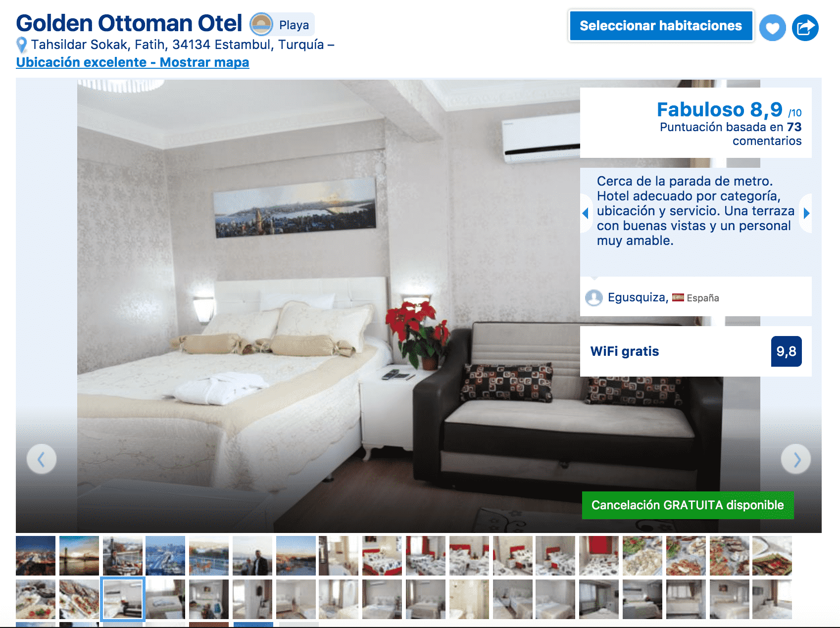Open Ubicación excelente - Mostrar mapa link
Image resolution: width=840 pixels, height=628 pixels.
pos(133,62)
